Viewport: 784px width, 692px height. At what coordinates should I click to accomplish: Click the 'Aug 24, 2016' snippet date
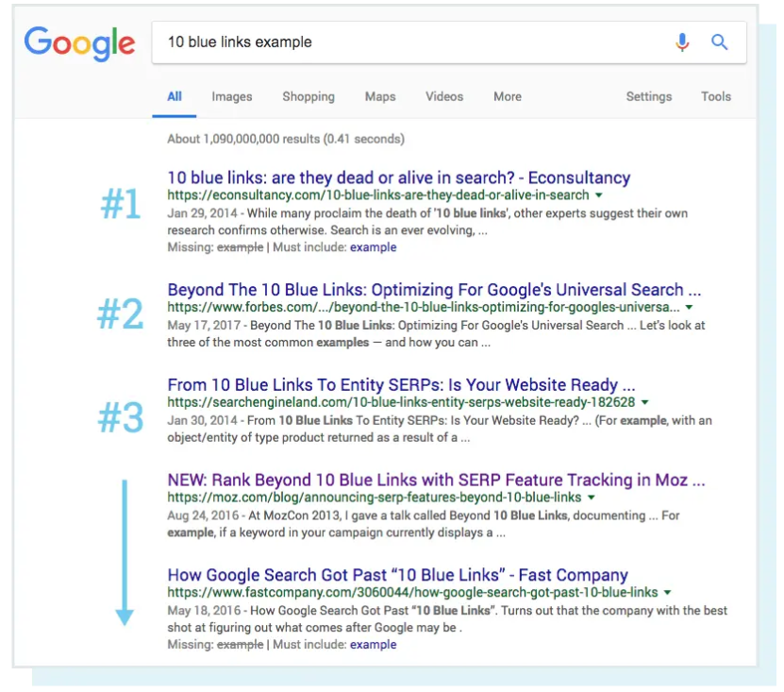(x=203, y=515)
